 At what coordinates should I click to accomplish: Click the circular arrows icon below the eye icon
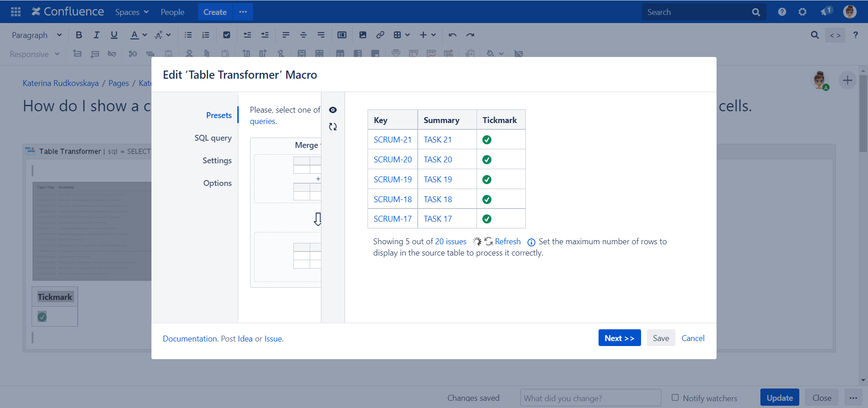tap(333, 127)
